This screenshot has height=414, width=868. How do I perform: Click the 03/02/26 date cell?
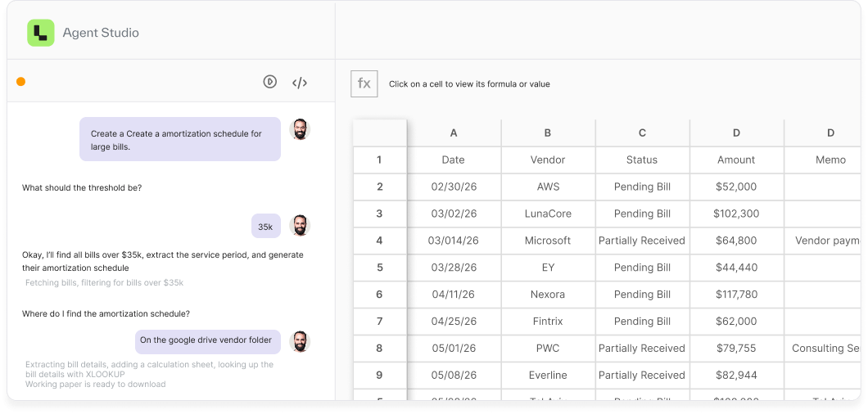[x=454, y=214]
